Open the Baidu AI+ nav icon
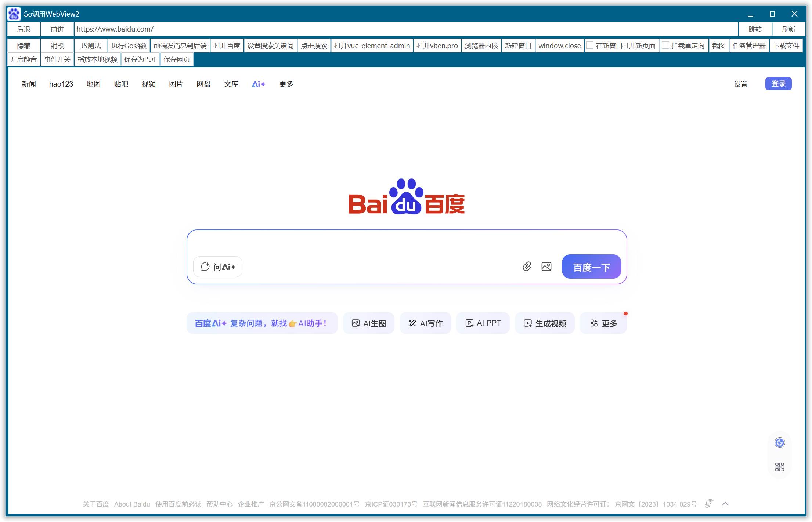The height and width of the screenshot is (522, 812). 258,84
